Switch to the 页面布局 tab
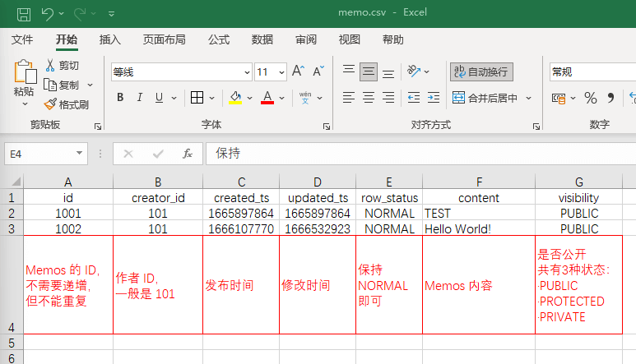The height and width of the screenshot is (364, 636). click(x=164, y=39)
